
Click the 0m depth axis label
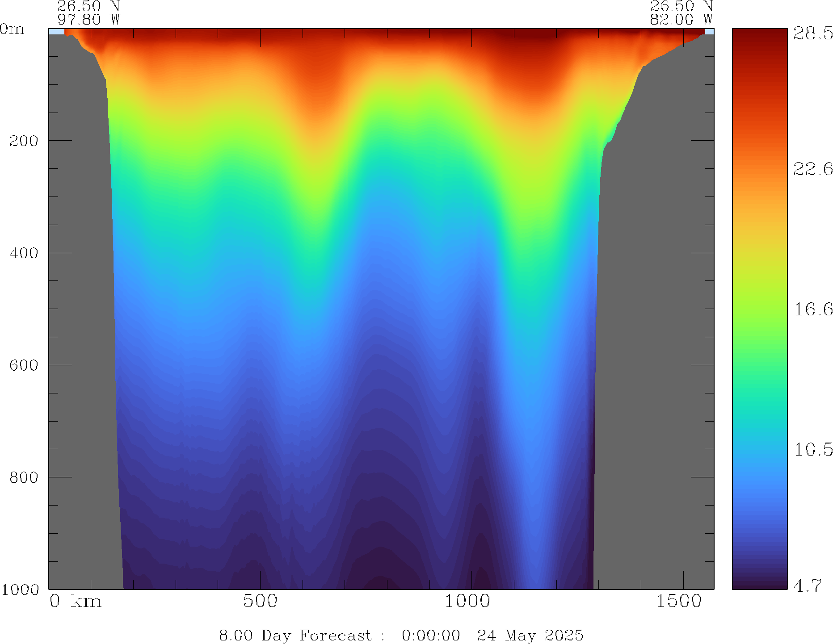coord(12,29)
